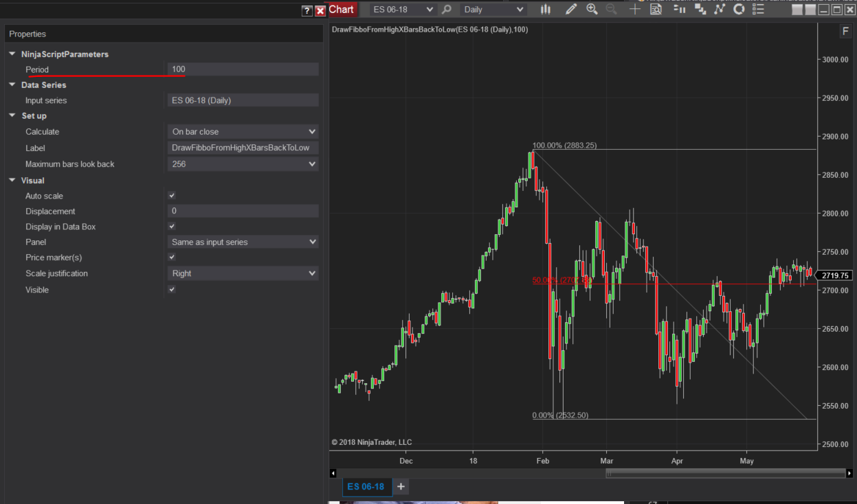Activate the zoom in magnifier
The image size is (857, 504).
[592, 10]
